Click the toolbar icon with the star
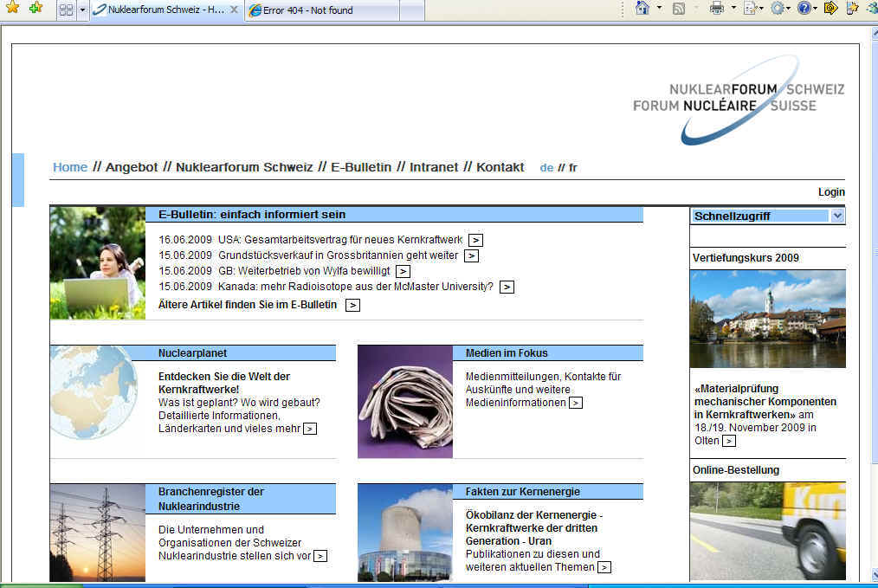Screen dimensions: 878x588 (852, 8)
